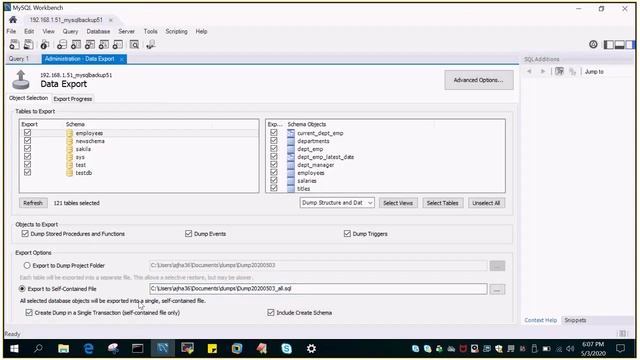Open SQL script file toolbar icon
This screenshot has height=360, width=640.
[x=29, y=44]
